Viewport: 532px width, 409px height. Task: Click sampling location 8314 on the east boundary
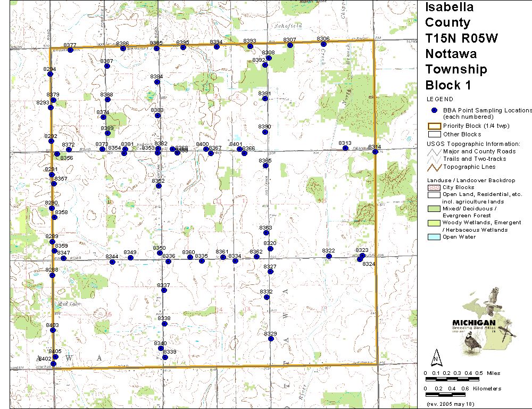point(375,152)
